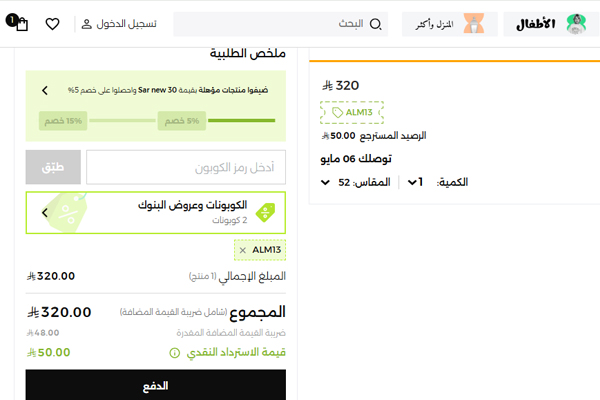Click the 5% خصم progress marker
This screenshot has width=600, height=400.
(182, 121)
